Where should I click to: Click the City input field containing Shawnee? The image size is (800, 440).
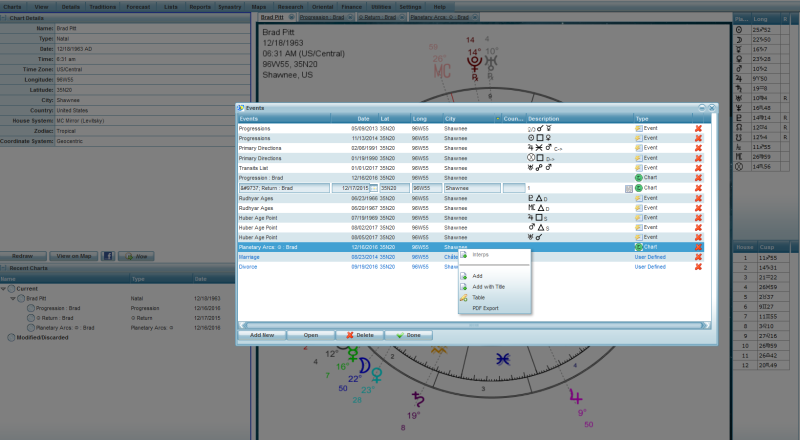(470, 187)
